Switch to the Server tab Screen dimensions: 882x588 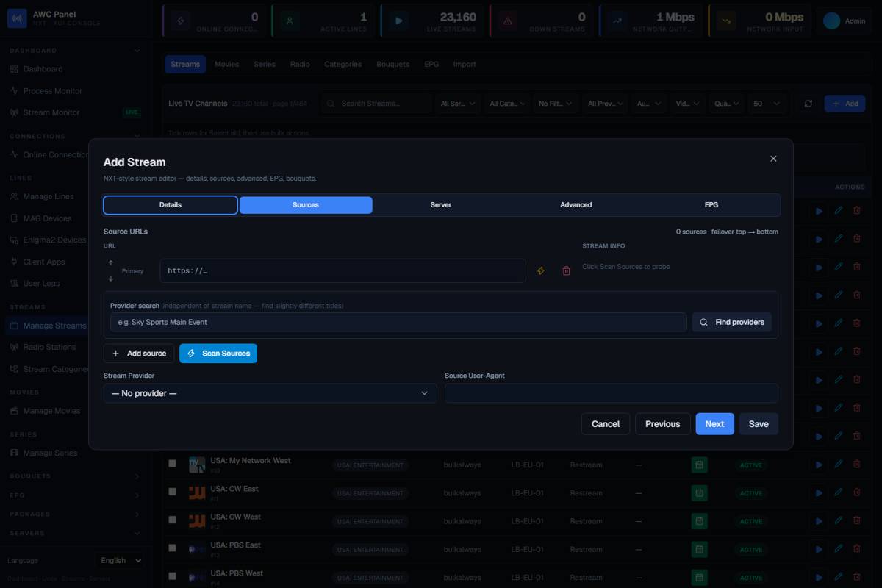coord(441,205)
